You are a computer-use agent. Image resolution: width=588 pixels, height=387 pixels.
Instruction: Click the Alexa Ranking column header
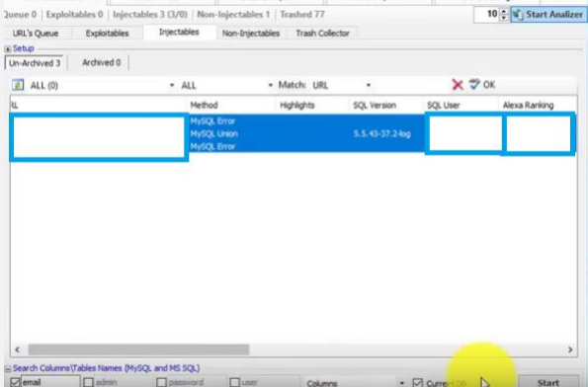(538, 106)
